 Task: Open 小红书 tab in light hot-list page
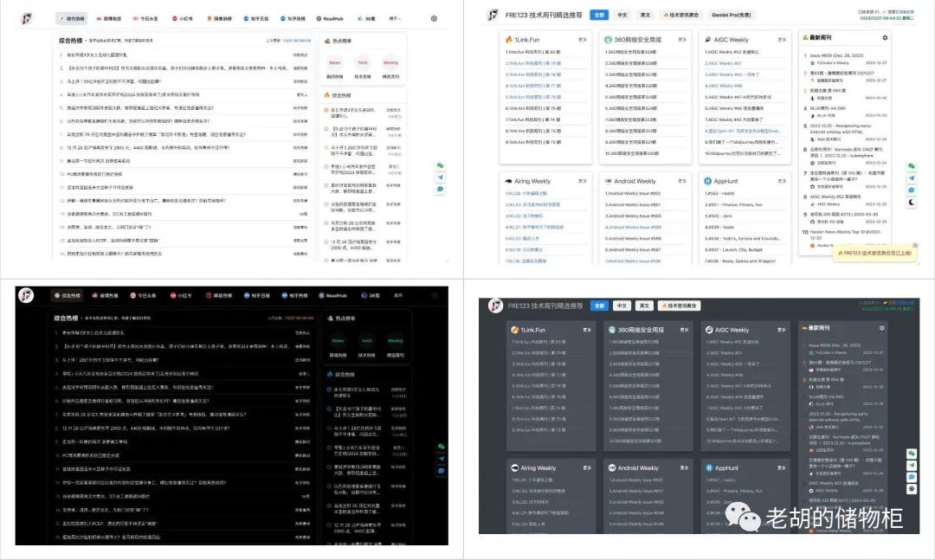(x=183, y=18)
